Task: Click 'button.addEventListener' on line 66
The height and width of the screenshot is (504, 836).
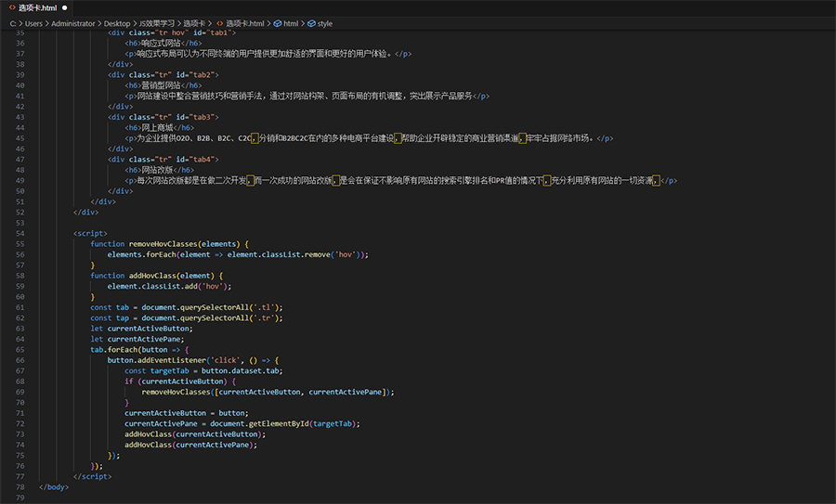Action: (x=156, y=360)
